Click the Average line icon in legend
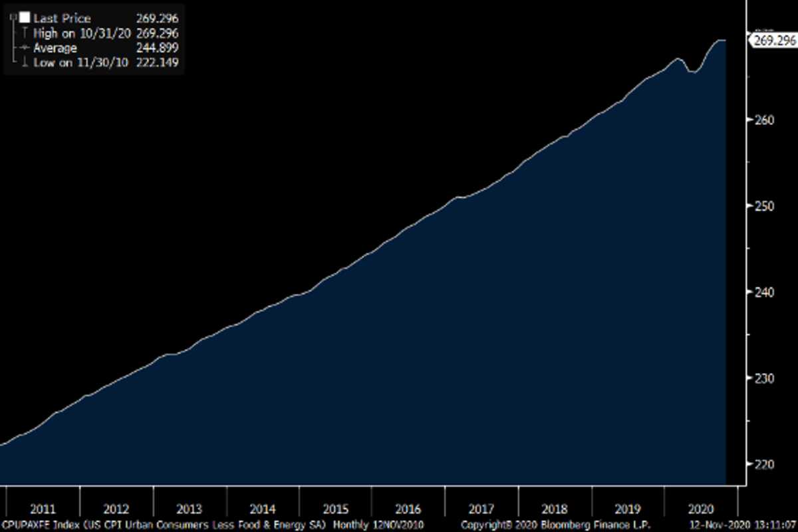This screenshot has height=532, width=798. (25, 48)
